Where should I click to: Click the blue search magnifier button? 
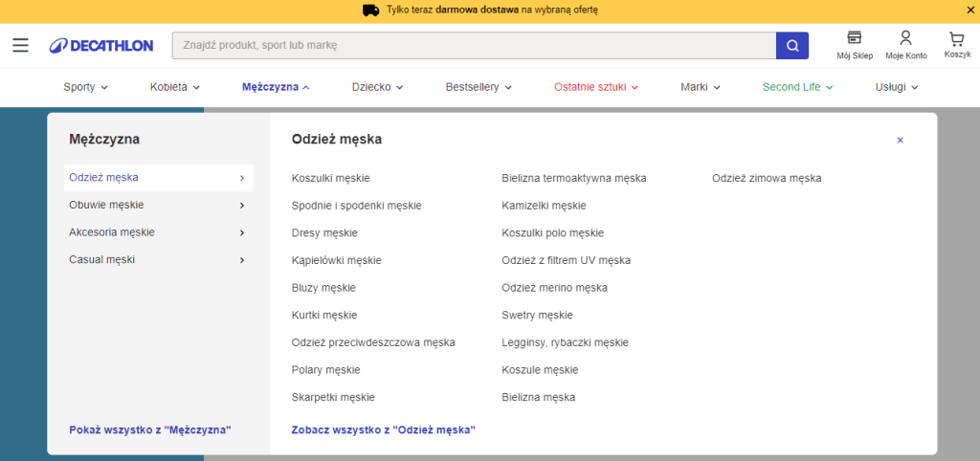click(791, 46)
